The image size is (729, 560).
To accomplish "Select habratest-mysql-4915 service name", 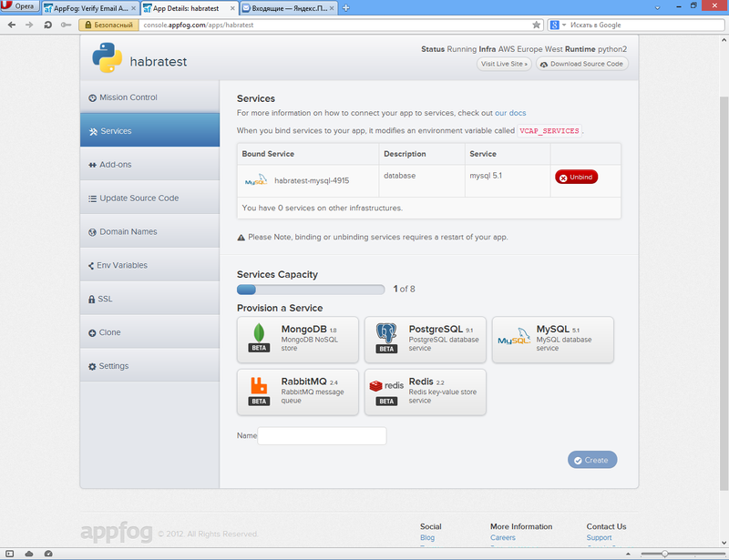I will (312, 180).
